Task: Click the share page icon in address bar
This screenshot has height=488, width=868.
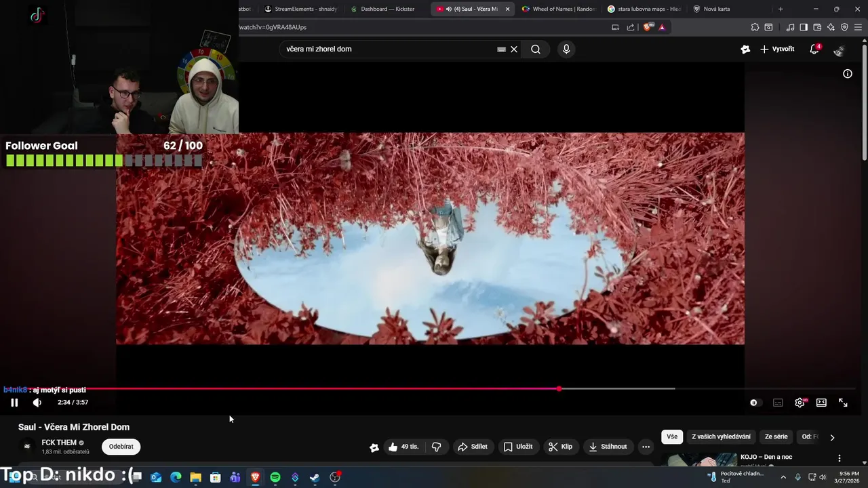Action: pyautogui.click(x=631, y=27)
